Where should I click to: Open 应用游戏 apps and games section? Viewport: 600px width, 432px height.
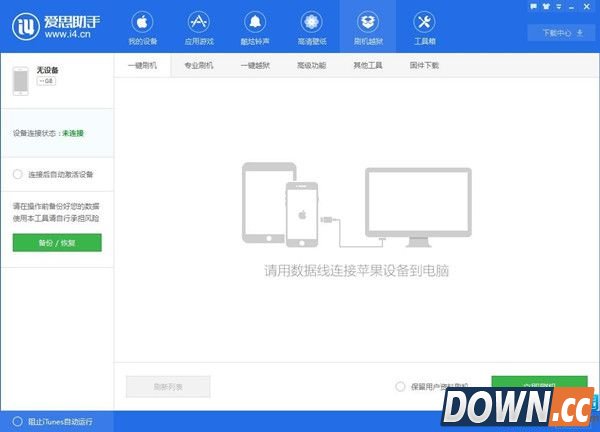[199, 28]
